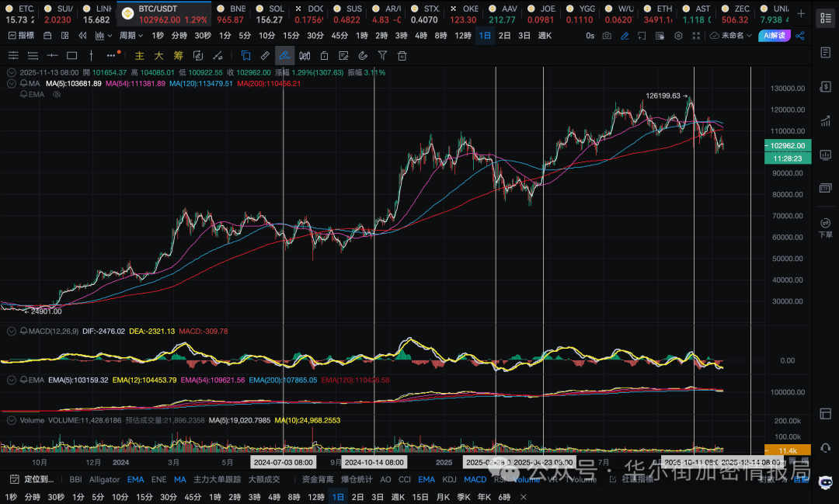
Task: Toggle the KDJ sub-indicator
Action: (450, 479)
